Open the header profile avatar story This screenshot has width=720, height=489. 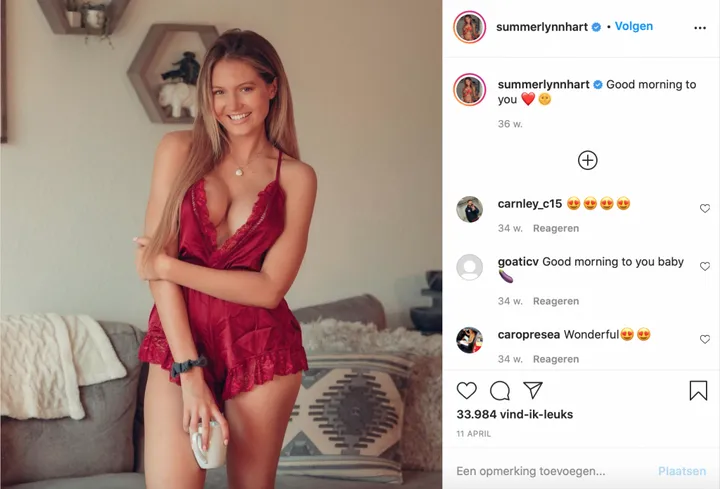point(469,27)
